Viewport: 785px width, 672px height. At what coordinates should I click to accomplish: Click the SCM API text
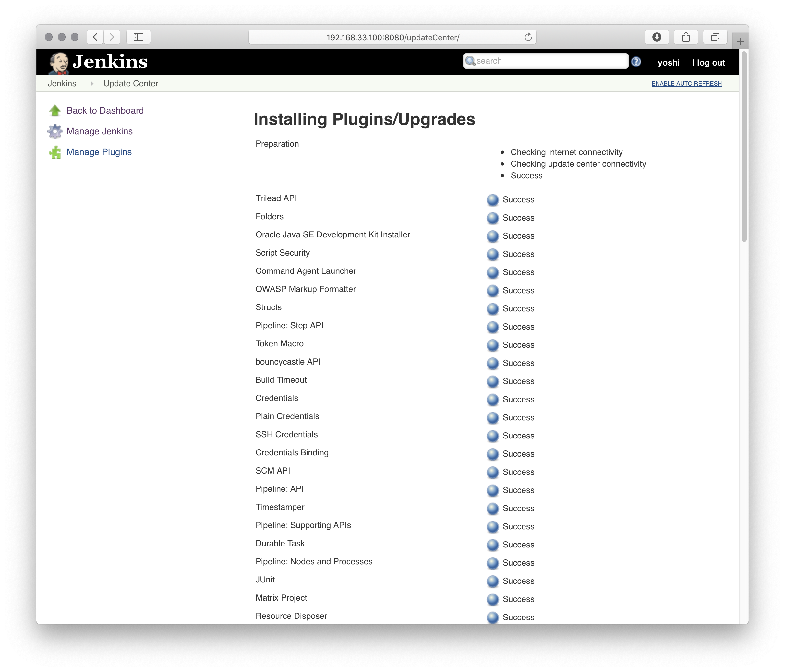[x=273, y=471]
